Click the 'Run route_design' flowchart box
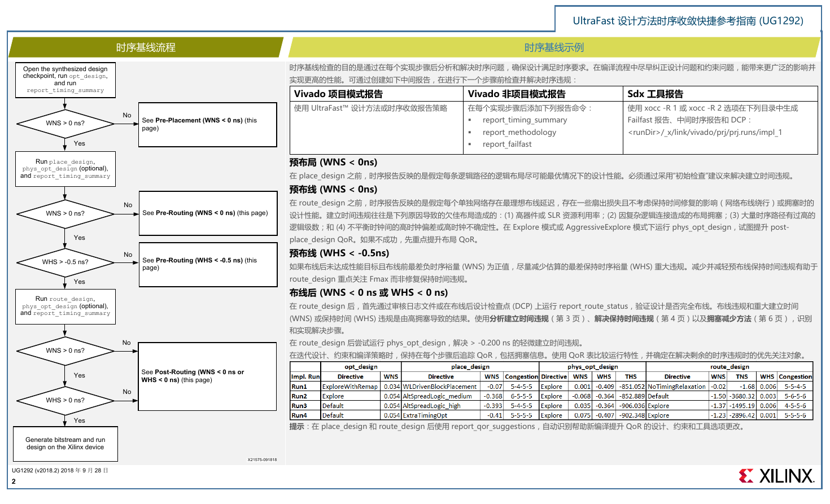Screen dimensions: 830x504 [x=65, y=306]
